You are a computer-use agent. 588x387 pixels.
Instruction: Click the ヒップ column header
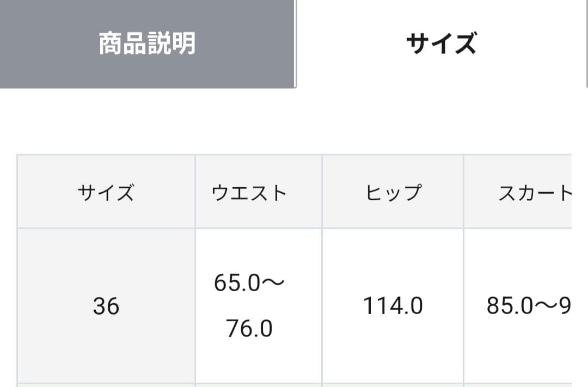coord(393,193)
